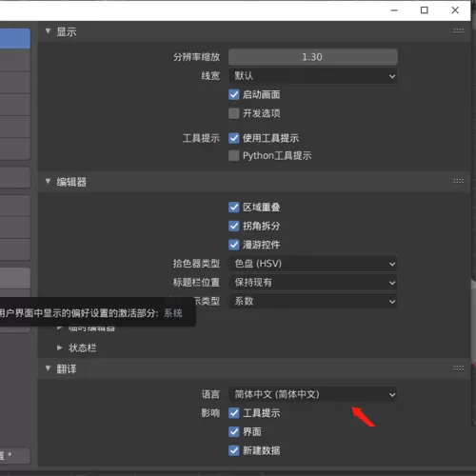Viewport: 476px width, 476px height.
Task: Click the 翻译 panel drag grip icon
Action: point(458,368)
